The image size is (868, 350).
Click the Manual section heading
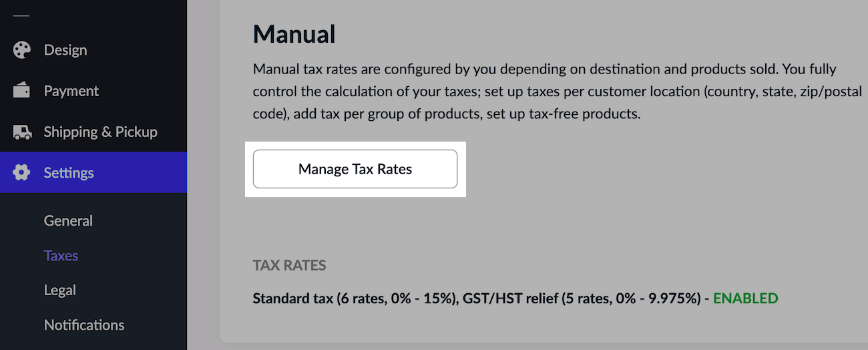(x=294, y=34)
